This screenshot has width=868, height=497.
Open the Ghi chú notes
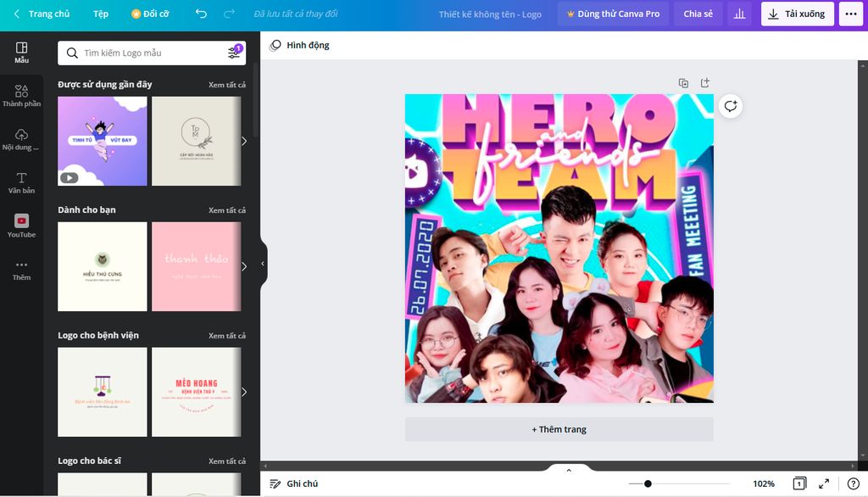click(x=294, y=483)
